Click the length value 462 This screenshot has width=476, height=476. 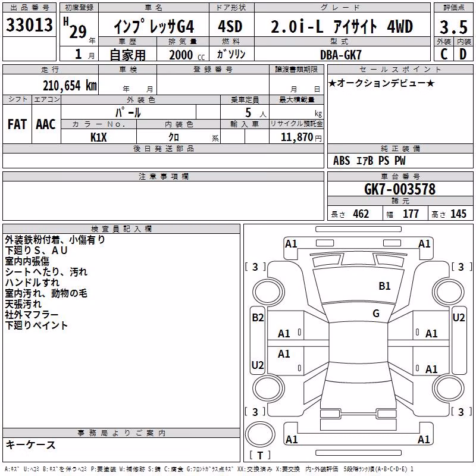tap(361, 214)
